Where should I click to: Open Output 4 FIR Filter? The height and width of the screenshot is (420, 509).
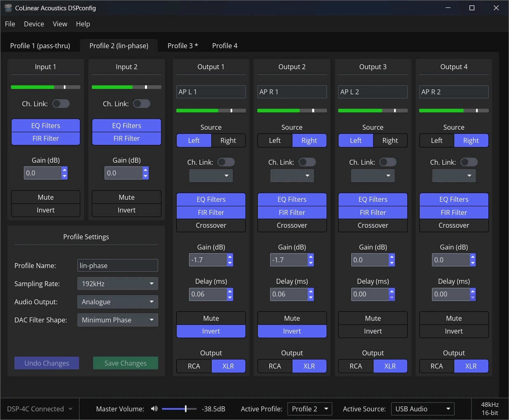tap(454, 212)
